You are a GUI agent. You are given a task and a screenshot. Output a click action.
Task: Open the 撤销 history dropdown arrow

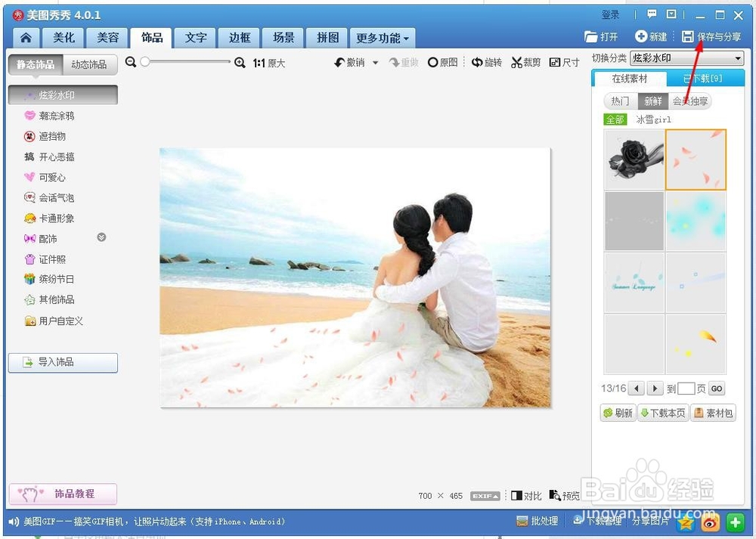coord(376,63)
